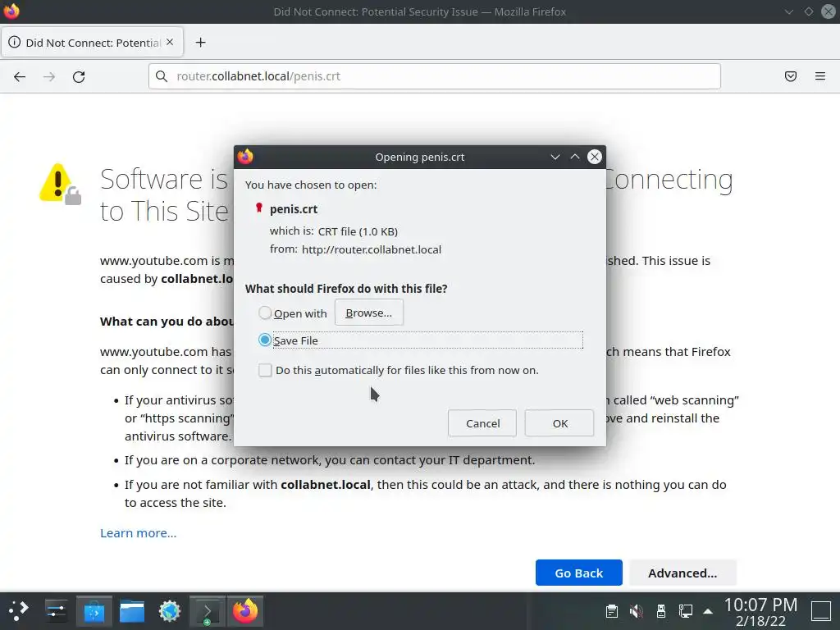Click the Browse... button
The height and width of the screenshot is (630, 840).
click(x=369, y=313)
